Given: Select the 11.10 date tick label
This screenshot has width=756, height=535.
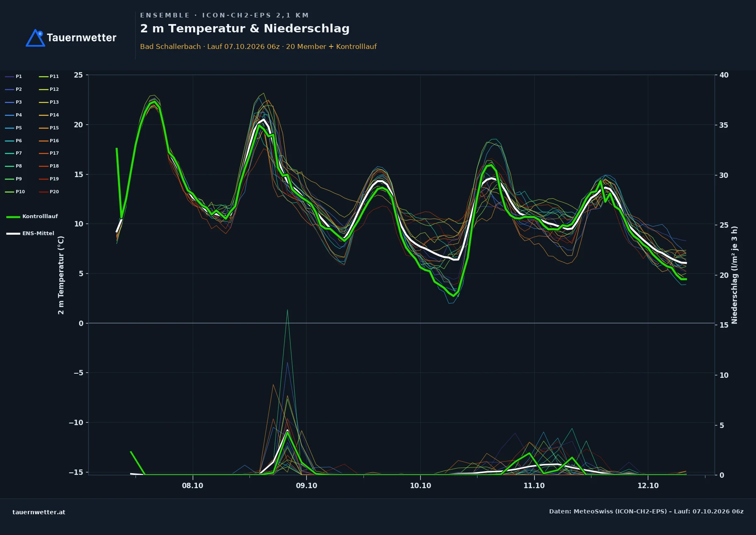Looking at the screenshot, I should 534,486.
